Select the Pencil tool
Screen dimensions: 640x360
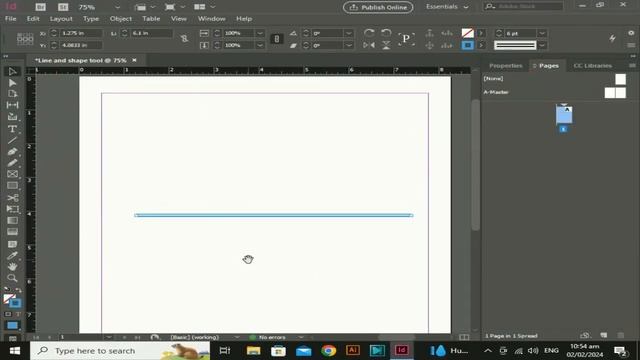point(12,163)
